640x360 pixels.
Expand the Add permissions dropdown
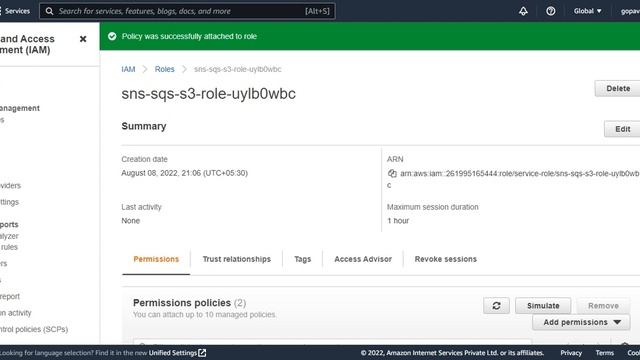581,322
